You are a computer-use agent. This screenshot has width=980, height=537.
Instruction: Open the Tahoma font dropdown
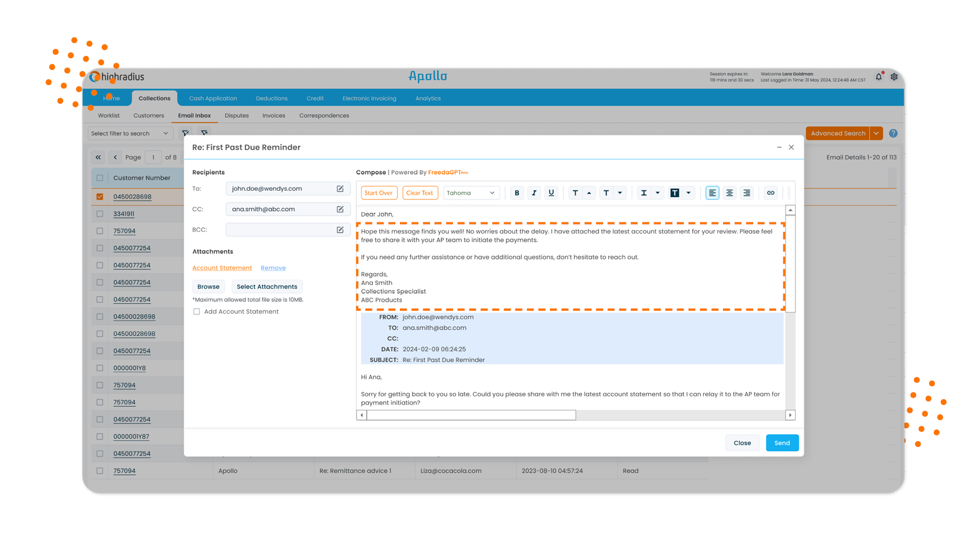(470, 193)
